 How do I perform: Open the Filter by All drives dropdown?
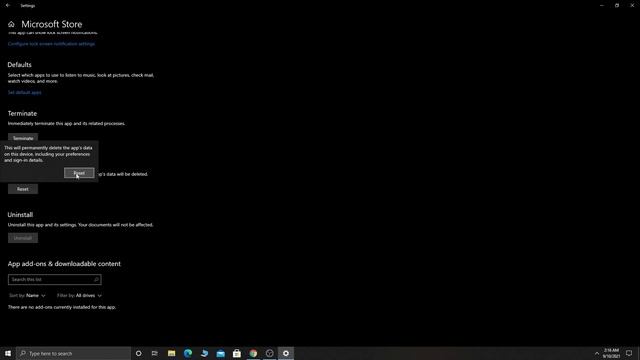pyautogui.click(x=79, y=296)
